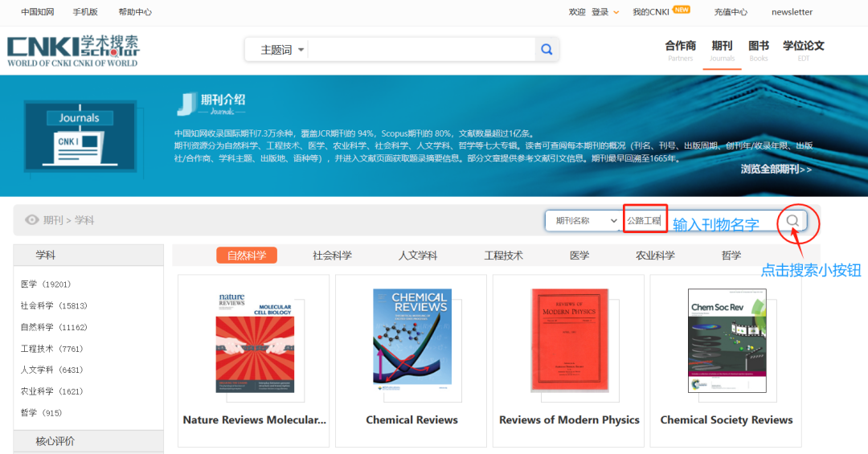This screenshot has height=454, width=868.
Task: Open the 充值中心 link
Action: point(731,11)
